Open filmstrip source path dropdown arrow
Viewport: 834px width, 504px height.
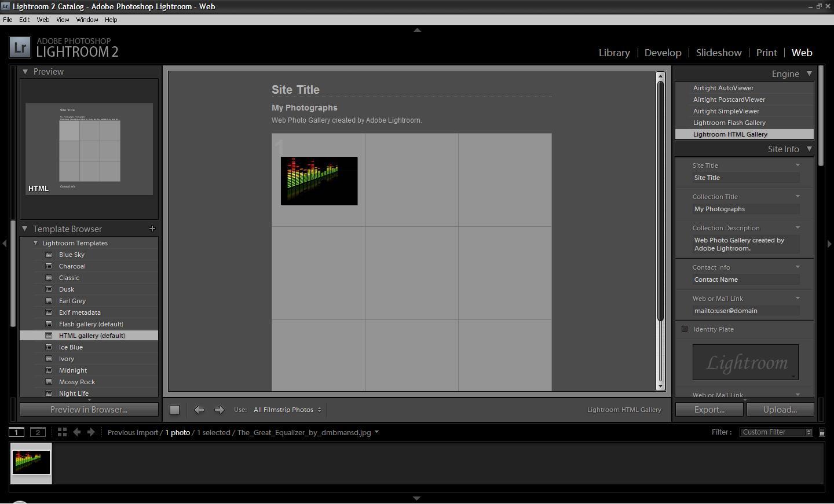point(376,432)
